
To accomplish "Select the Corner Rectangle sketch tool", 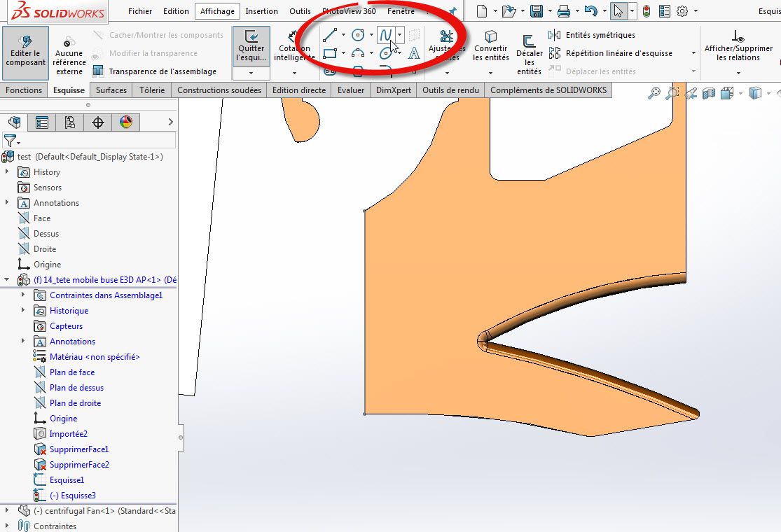I will tap(330, 53).
